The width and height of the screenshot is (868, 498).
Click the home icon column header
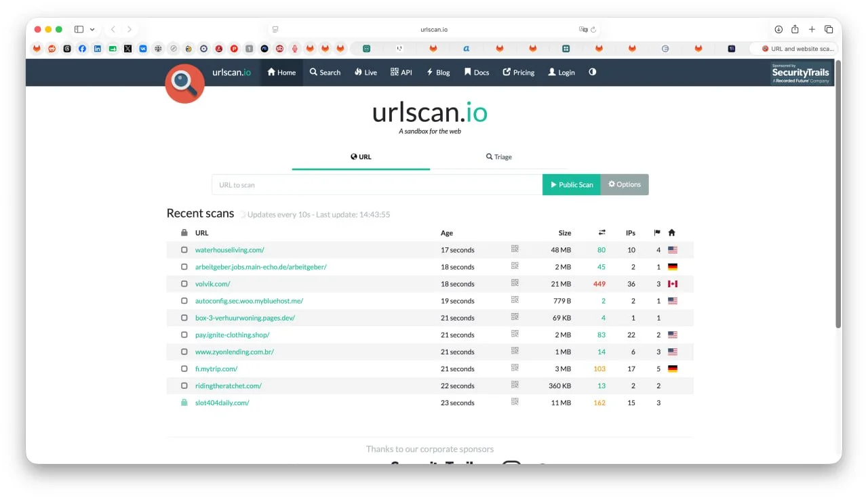tap(671, 232)
